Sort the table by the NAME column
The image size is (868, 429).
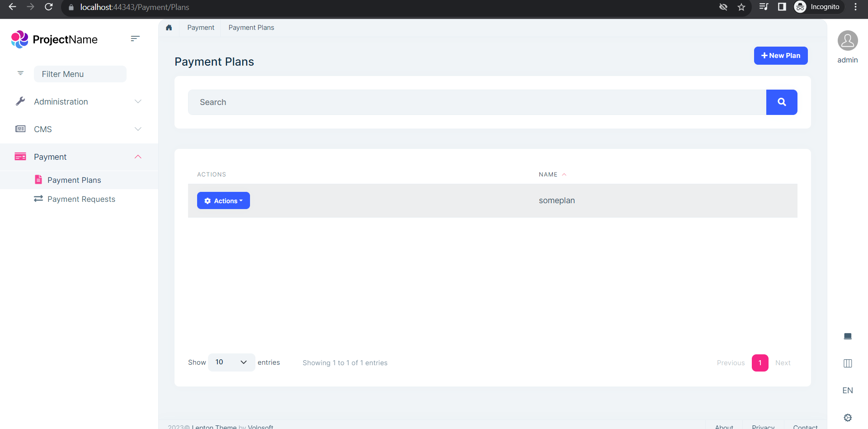[x=548, y=175]
